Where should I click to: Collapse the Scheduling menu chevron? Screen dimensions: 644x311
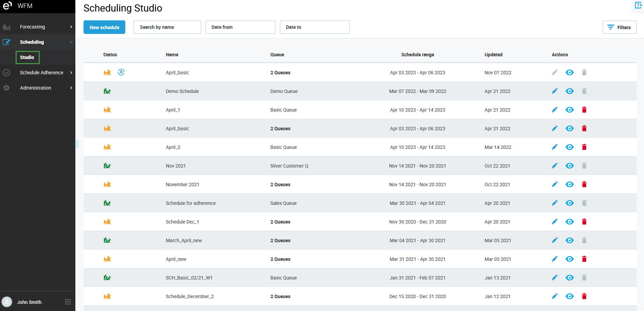point(71,42)
